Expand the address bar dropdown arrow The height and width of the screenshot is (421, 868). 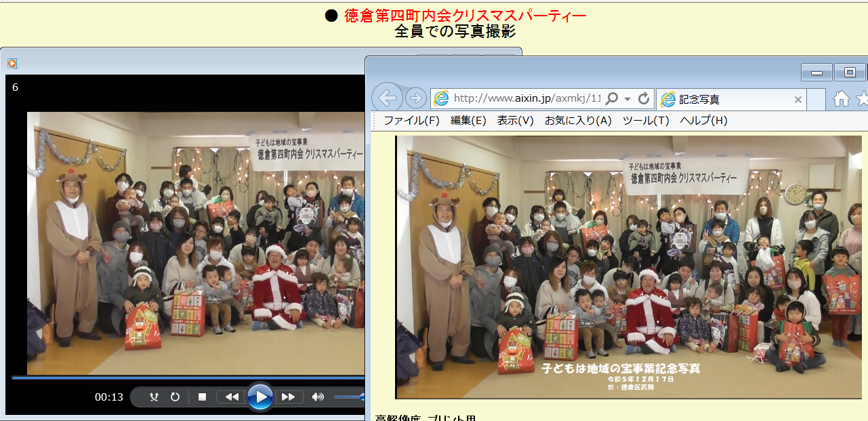tap(627, 99)
